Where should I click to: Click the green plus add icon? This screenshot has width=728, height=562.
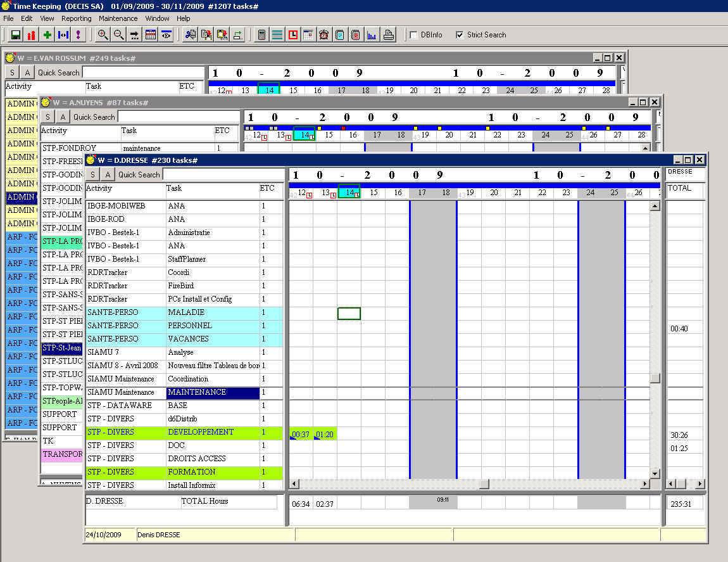47,35
